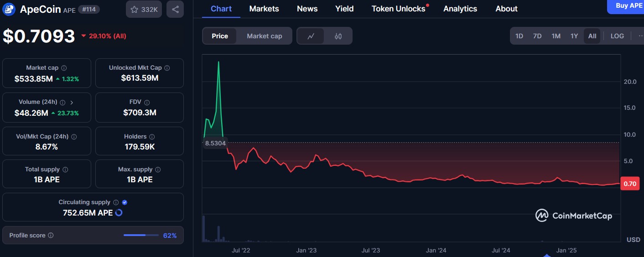Add ApeCoin to watchlist star button
644x257 pixels.
[144, 9]
